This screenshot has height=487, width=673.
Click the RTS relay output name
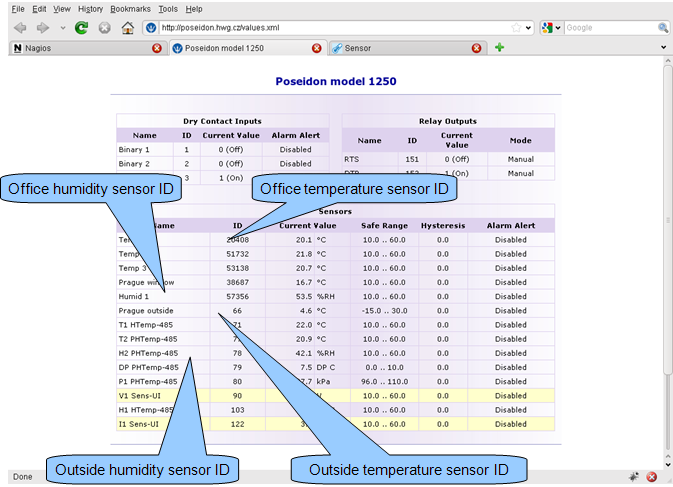[x=352, y=159]
